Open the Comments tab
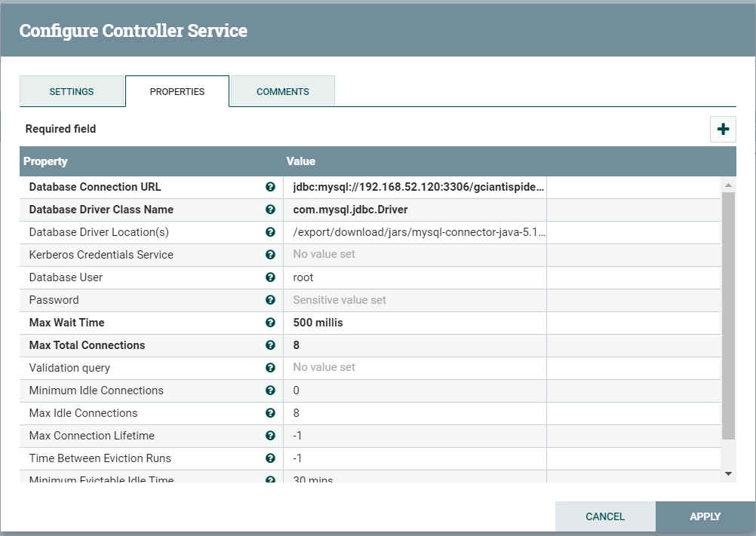The width and height of the screenshot is (756, 536). pos(282,91)
